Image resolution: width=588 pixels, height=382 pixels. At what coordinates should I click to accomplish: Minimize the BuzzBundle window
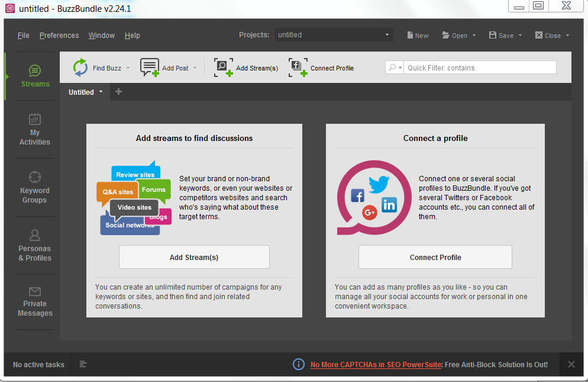click(519, 6)
